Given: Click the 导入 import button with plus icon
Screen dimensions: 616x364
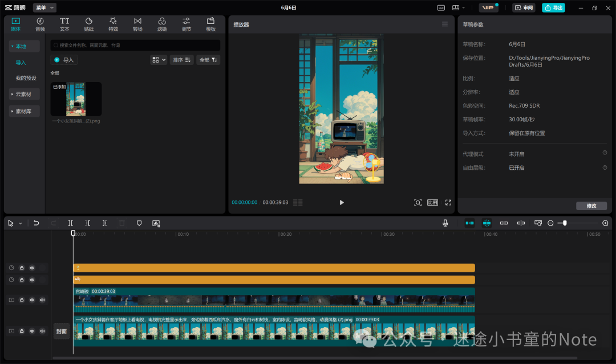Looking at the screenshot, I should pos(64,60).
